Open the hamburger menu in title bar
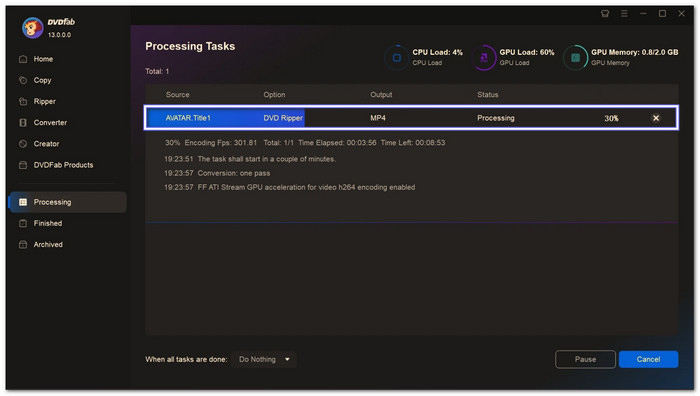Image resolution: width=700 pixels, height=396 pixels. coord(624,13)
